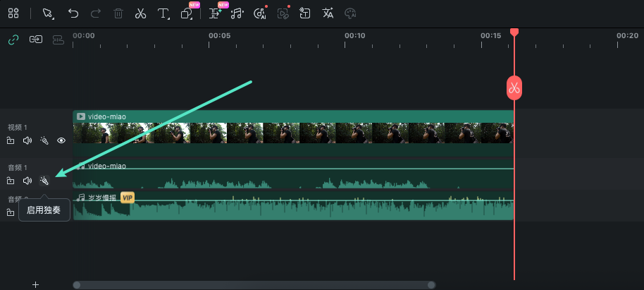
Task: Click the red playhead scissors marker
Action: tap(514, 88)
